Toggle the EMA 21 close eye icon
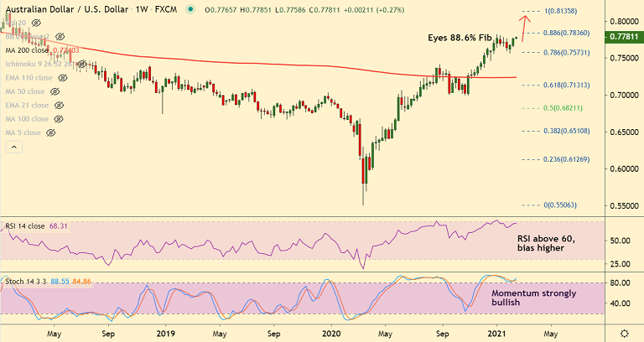This screenshot has width=644, height=342. tap(60, 105)
